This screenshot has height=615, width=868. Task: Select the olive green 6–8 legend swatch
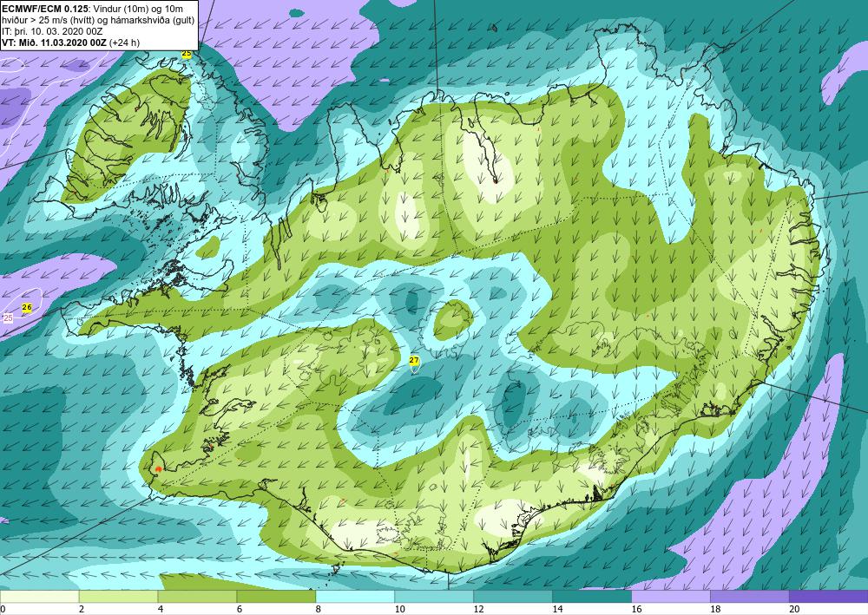[x=276, y=596]
